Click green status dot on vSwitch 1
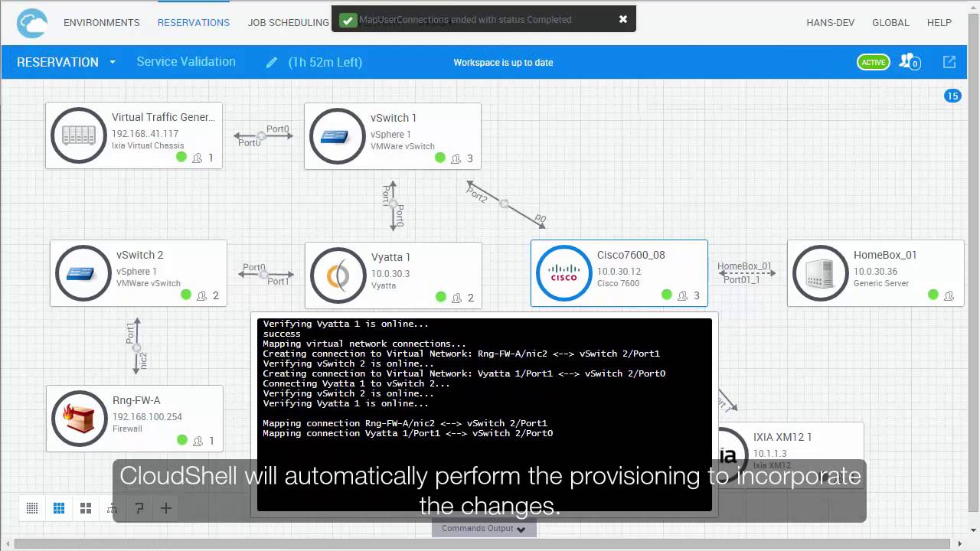 point(440,158)
